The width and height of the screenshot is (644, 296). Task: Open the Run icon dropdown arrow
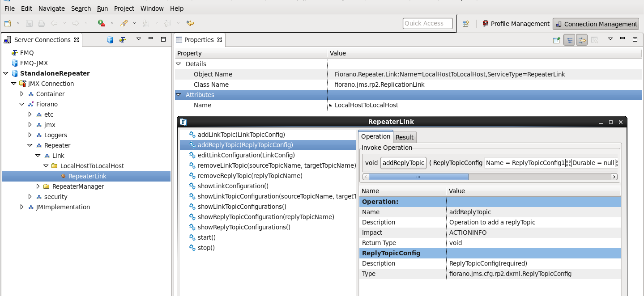pyautogui.click(x=112, y=23)
